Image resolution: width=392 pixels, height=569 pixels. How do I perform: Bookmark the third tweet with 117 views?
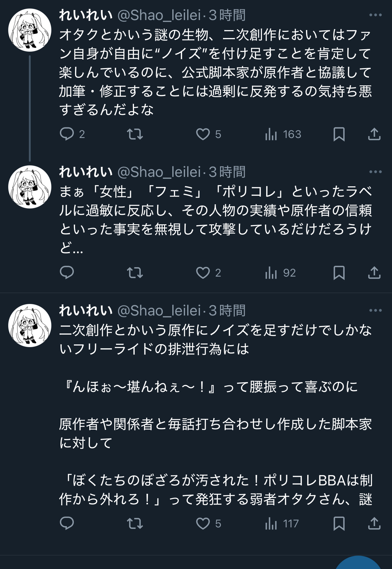(339, 523)
